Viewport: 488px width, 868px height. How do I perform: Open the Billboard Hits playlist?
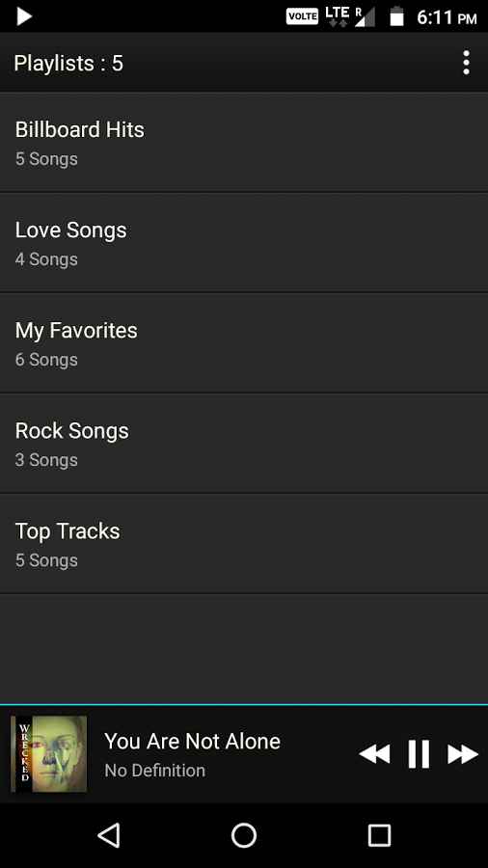point(244,143)
